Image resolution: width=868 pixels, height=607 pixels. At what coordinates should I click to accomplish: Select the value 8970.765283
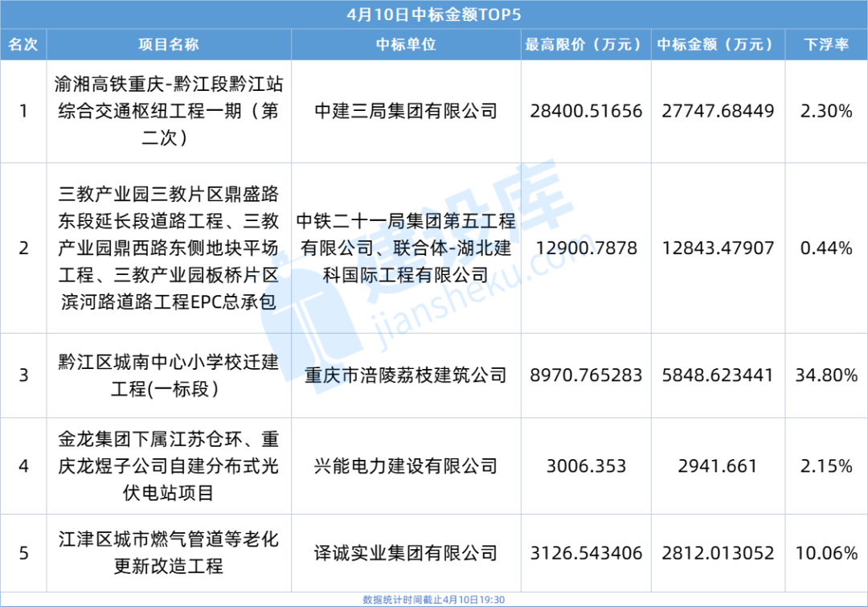[x=586, y=375]
